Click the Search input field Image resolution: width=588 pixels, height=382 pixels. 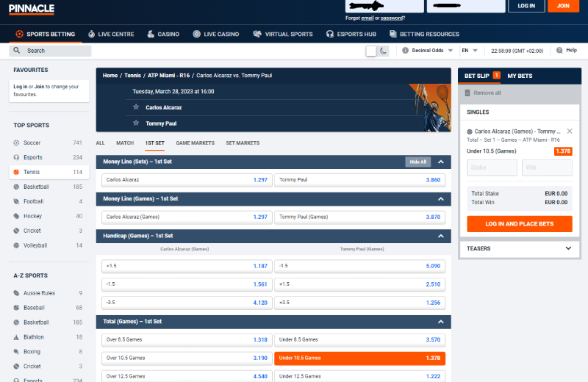51,51
